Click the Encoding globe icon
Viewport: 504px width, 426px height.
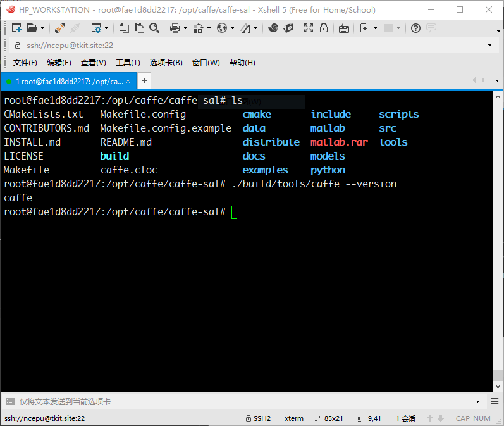tap(222, 28)
